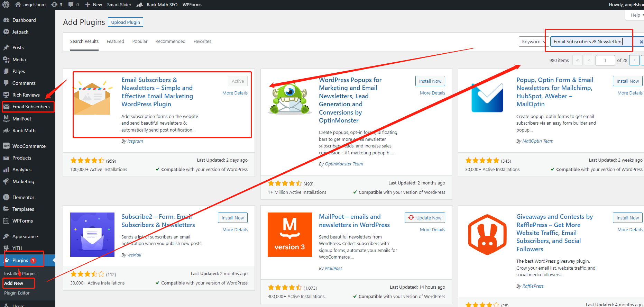The width and height of the screenshot is (644, 307).
Task: Click the current page number field
Action: tap(605, 60)
